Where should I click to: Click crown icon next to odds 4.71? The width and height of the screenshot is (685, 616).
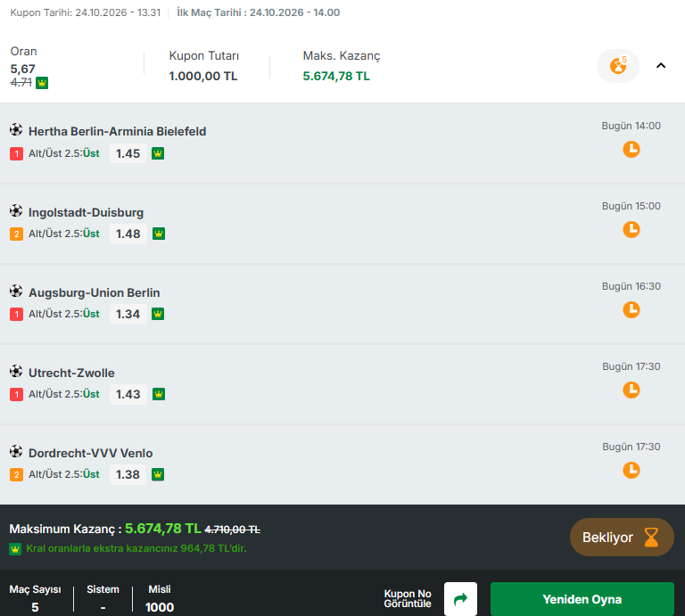point(42,83)
